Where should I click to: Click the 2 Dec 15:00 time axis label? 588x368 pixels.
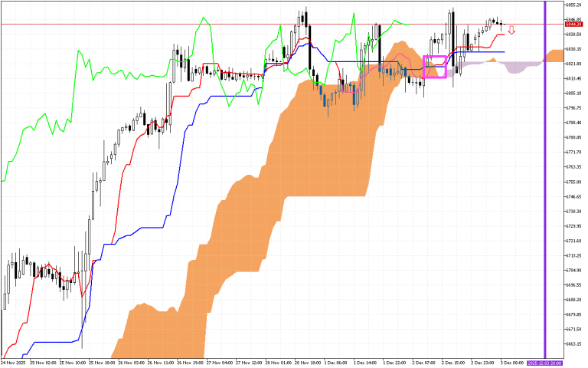[x=453, y=363]
